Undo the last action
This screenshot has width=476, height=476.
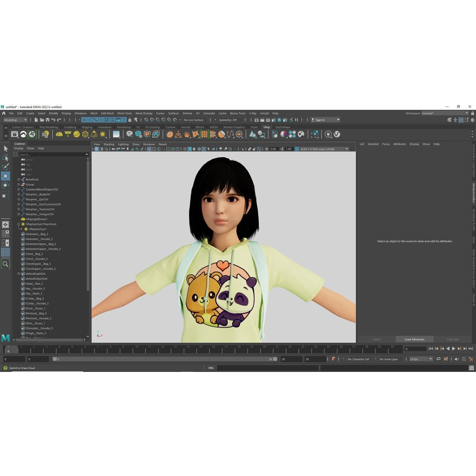click(53, 120)
